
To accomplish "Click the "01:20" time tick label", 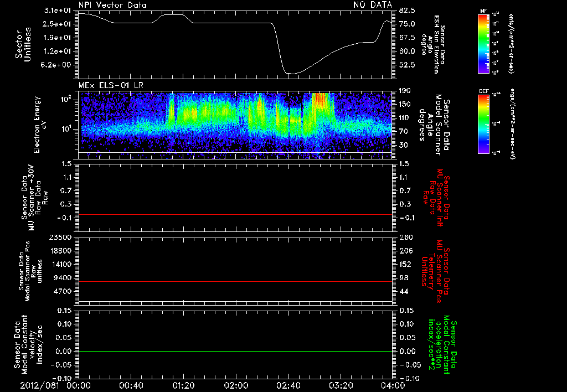I will coord(183,385).
